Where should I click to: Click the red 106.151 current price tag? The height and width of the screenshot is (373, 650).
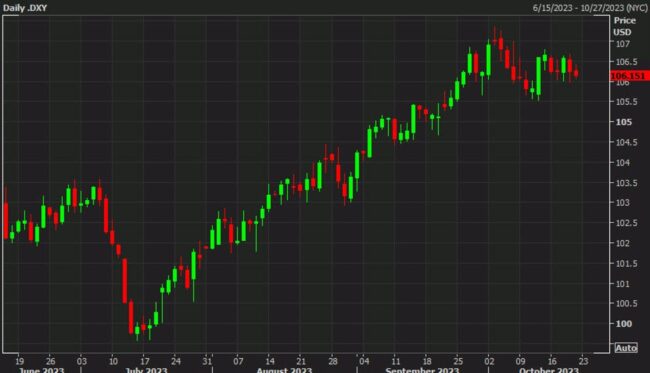coord(629,75)
